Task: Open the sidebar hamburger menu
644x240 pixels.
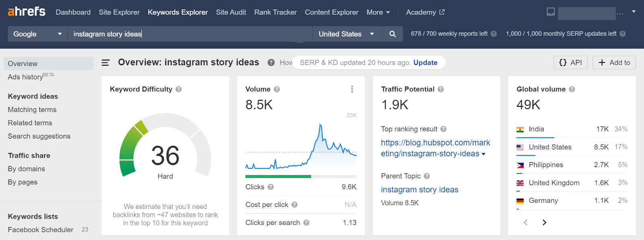Action: [x=105, y=63]
